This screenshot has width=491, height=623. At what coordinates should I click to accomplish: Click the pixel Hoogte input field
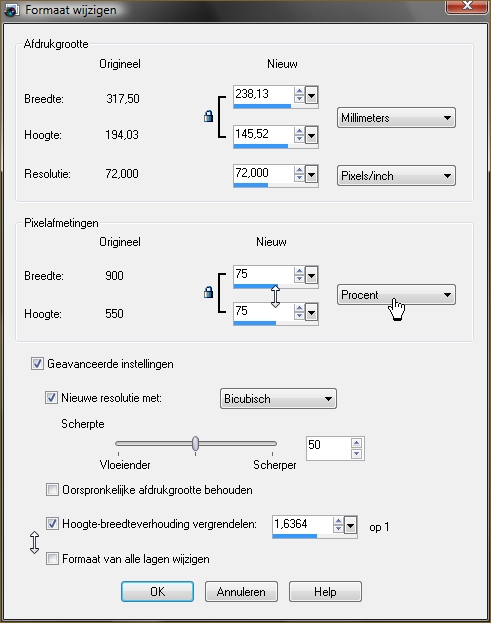point(264,311)
